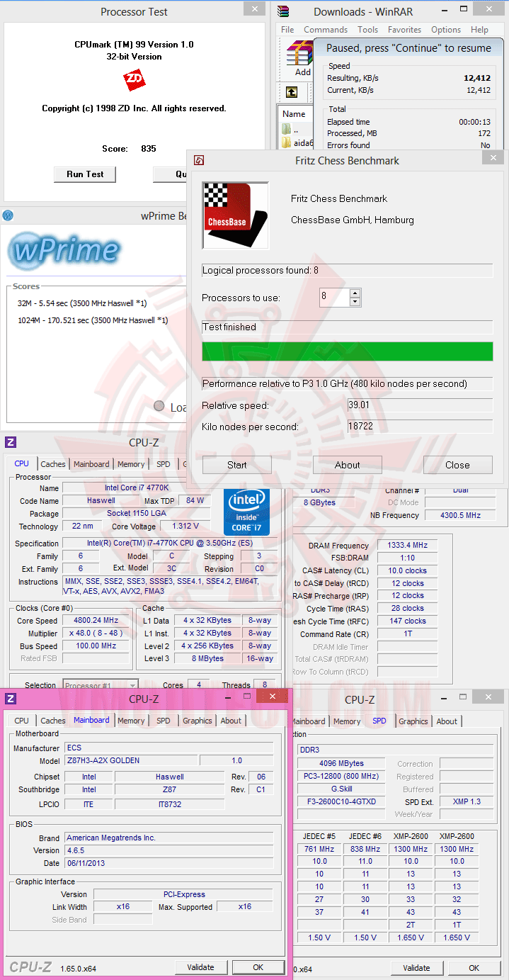Open Mainboard tab in CPU-Z CPU window

click(91, 464)
